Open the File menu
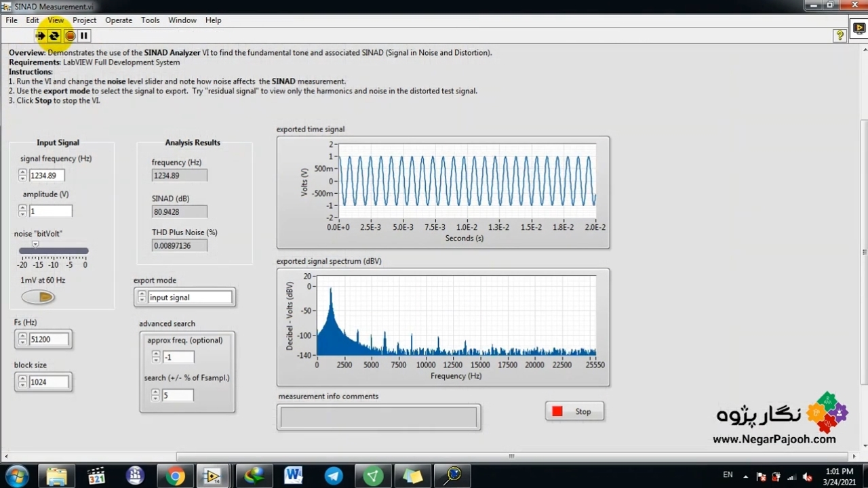 click(x=12, y=20)
